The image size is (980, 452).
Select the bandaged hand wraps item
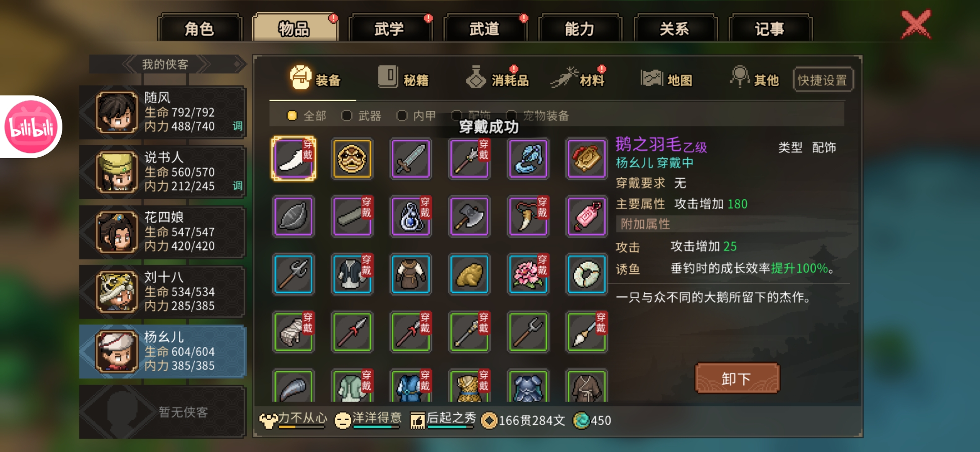click(294, 332)
